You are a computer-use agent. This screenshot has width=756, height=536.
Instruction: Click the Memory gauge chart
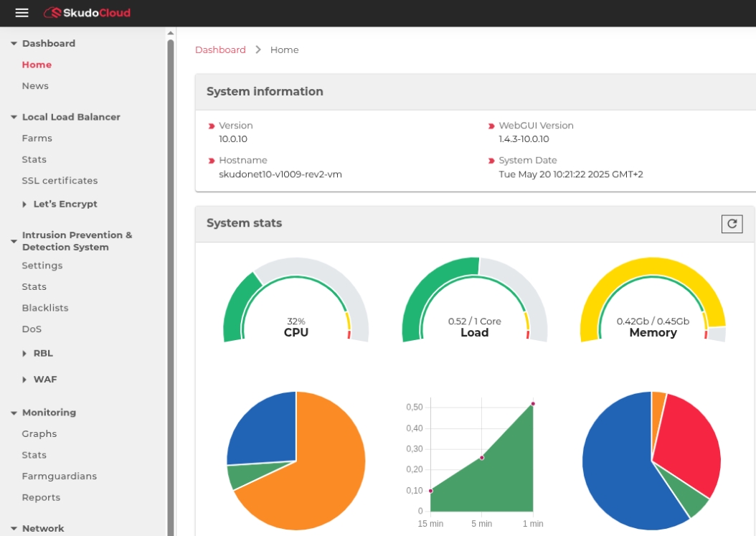(653, 301)
